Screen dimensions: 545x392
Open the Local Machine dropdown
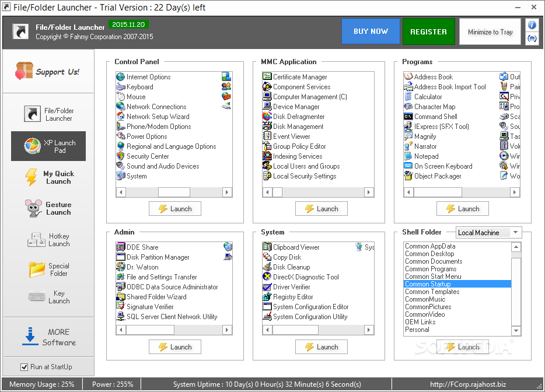[x=489, y=233]
